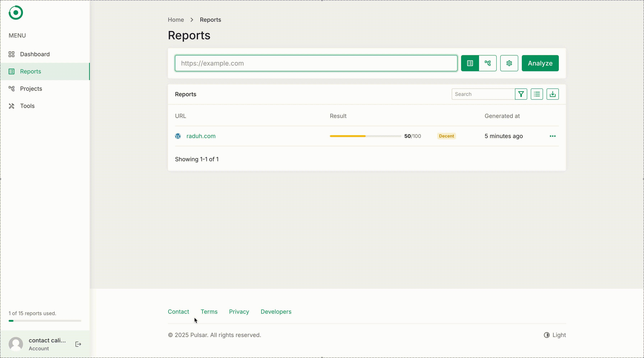
Task: Open analysis settings gear icon
Action: point(509,63)
